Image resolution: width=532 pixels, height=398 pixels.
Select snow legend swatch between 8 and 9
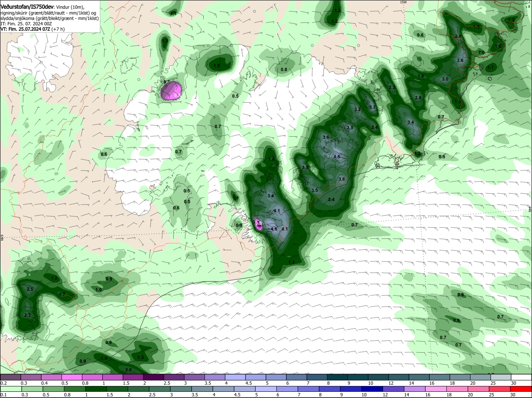(337, 377)
